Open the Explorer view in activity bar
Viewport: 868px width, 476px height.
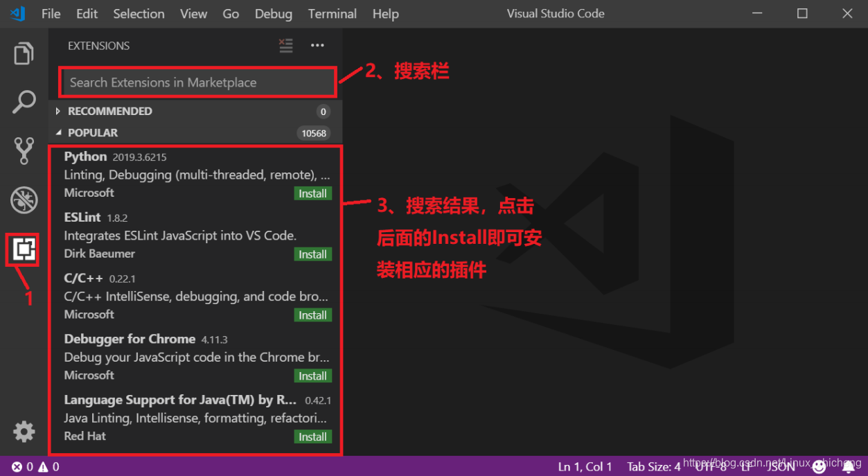point(24,53)
